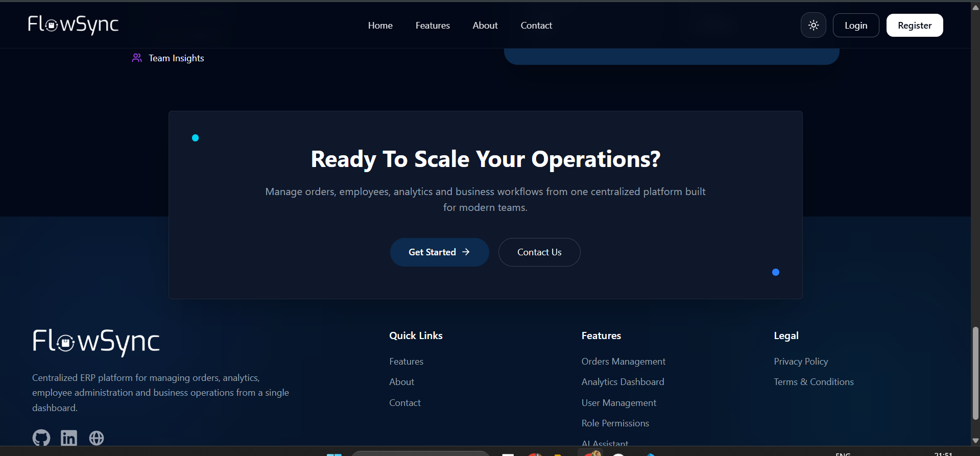Select Features in the top navigation
980x456 pixels.
(433, 25)
